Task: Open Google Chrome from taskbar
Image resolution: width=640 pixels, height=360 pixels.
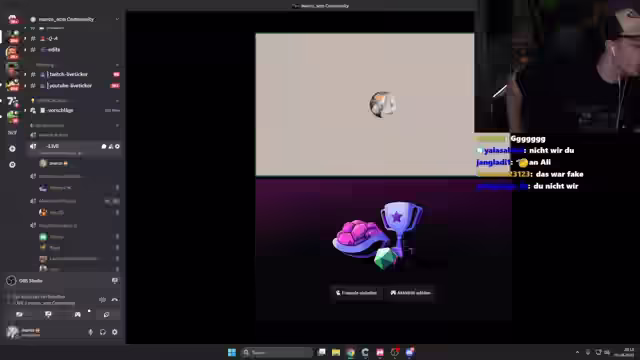Action: [x=351, y=352]
